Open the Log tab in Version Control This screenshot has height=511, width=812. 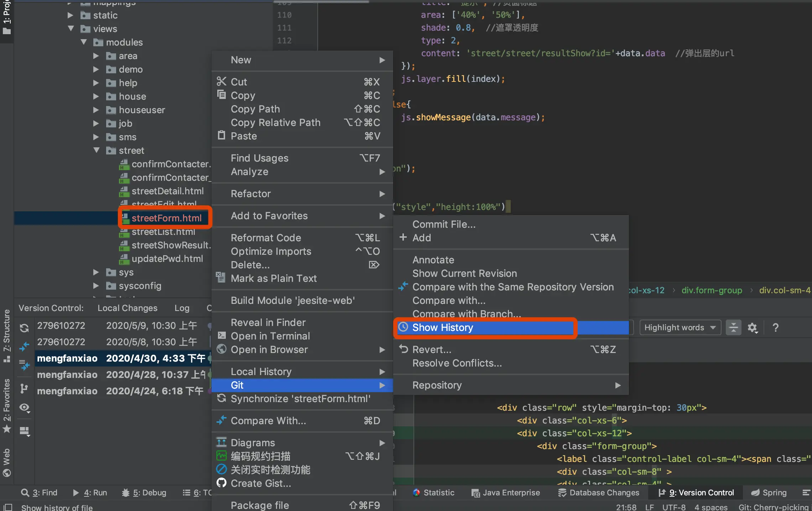[182, 308]
